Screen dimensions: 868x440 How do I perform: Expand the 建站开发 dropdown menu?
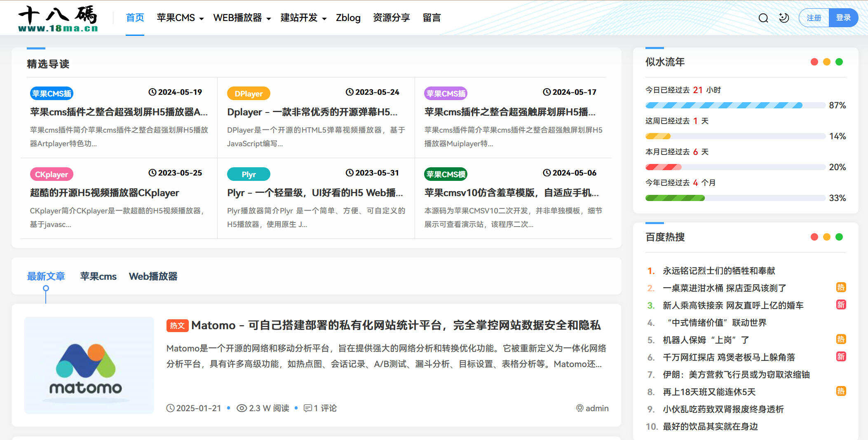click(303, 18)
